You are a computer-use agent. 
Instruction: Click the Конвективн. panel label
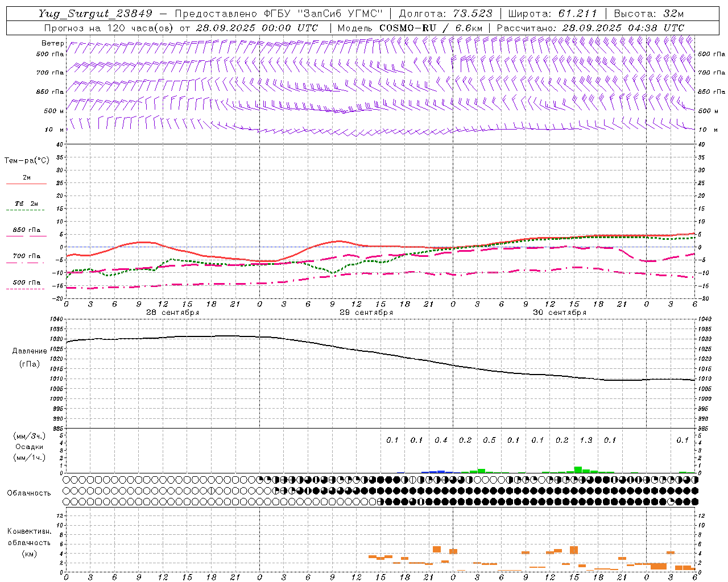click(x=29, y=531)
